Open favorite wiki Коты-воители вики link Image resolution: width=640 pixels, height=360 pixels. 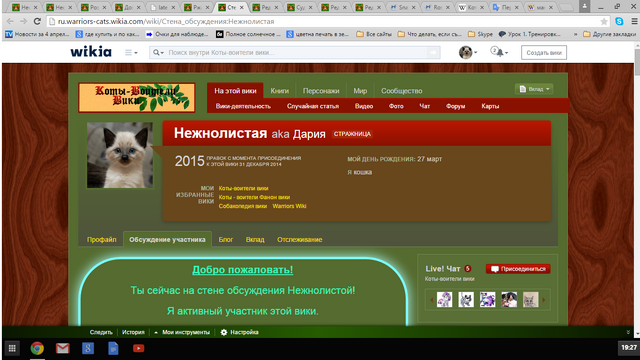(x=243, y=188)
